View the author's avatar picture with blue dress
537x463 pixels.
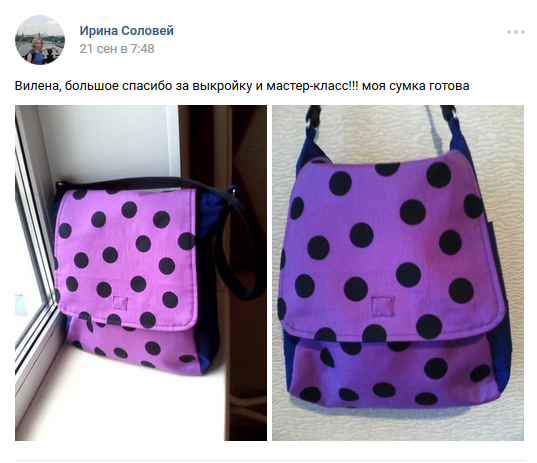40,40
